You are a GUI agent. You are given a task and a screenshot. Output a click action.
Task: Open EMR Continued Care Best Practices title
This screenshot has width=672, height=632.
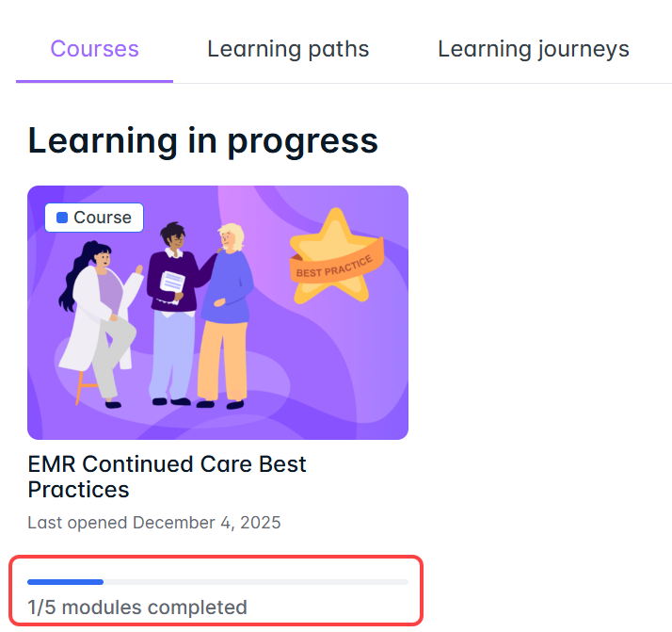(x=167, y=477)
